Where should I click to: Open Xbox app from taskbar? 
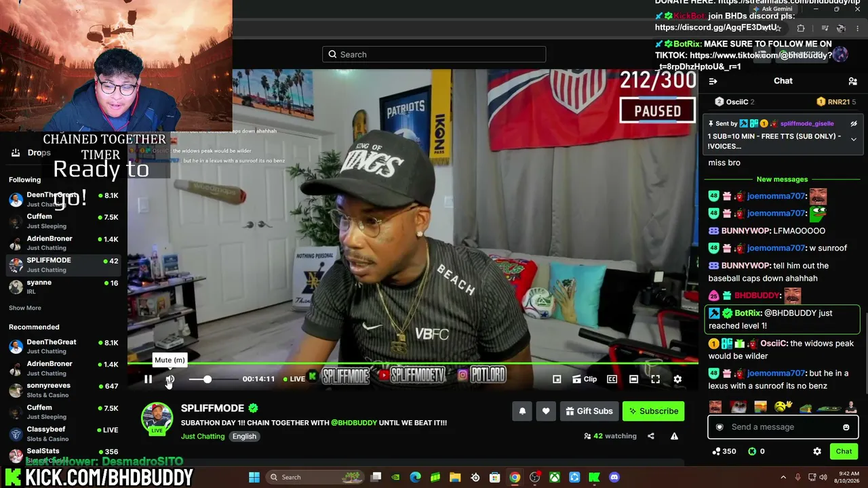555,477
